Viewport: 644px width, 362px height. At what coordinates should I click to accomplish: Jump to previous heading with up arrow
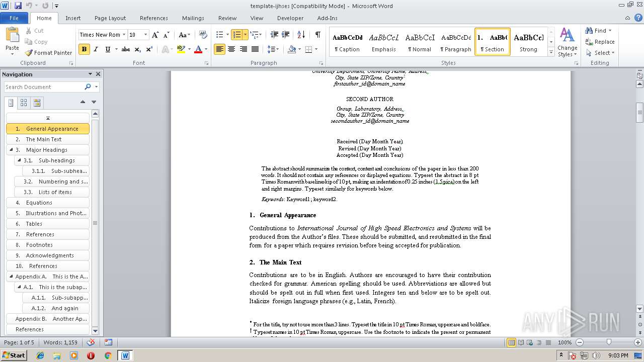83,102
